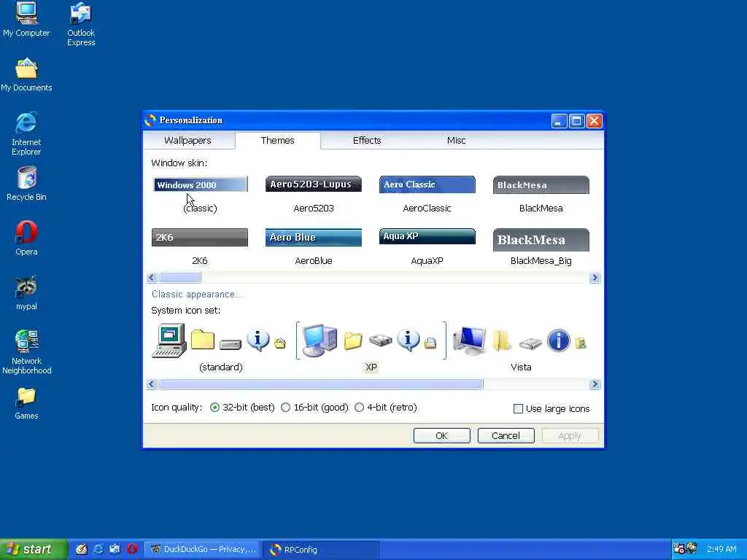Click Internet Explorer quick launch icon
This screenshot has width=747, height=560.
(98, 549)
